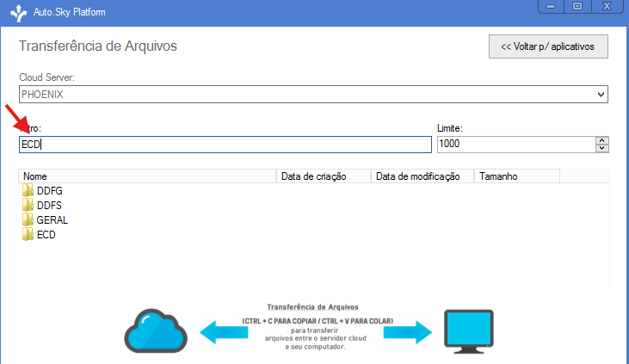Click the right-pointing blue transfer arrow
The width and height of the screenshot is (629, 364).
(x=408, y=332)
